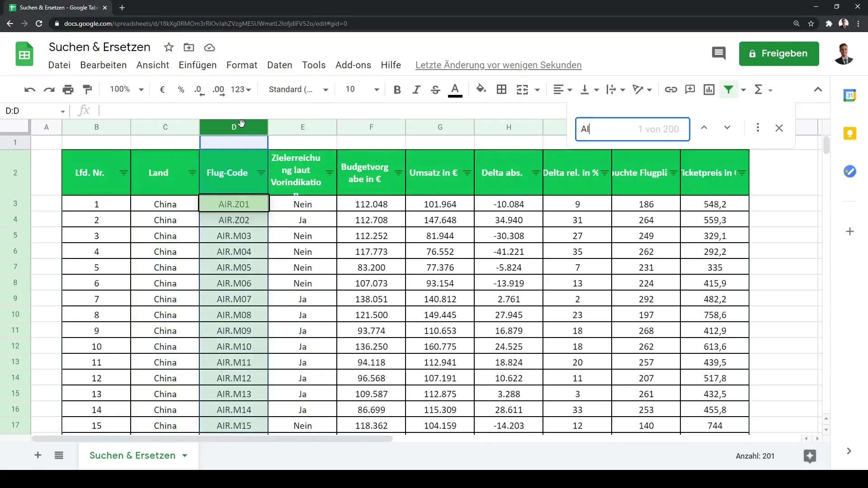Click the Redo icon in toolbar

tap(49, 89)
